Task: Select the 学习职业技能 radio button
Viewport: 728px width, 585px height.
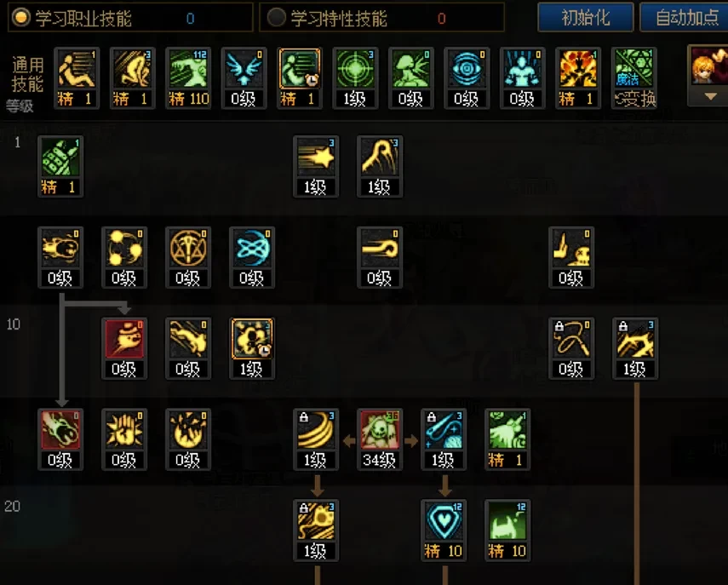Action: 20,18
